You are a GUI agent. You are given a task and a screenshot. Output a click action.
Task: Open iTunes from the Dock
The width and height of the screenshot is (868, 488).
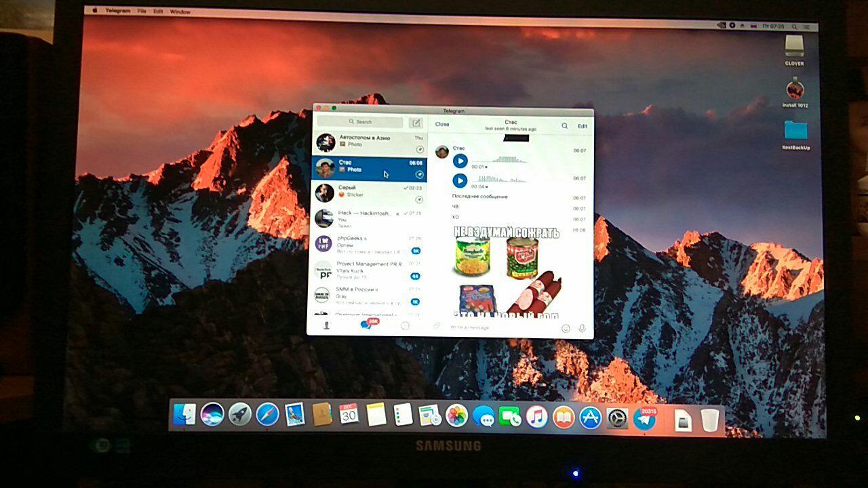point(537,417)
